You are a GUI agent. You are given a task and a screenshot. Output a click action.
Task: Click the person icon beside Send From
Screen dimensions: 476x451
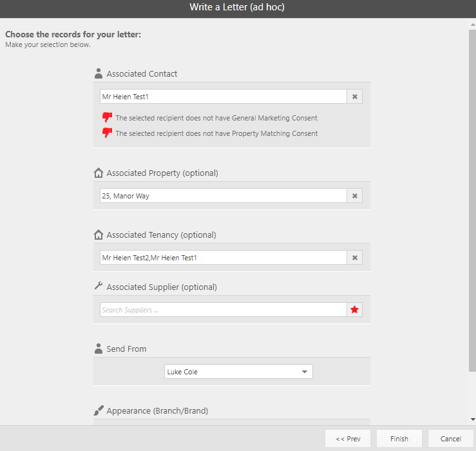click(99, 349)
